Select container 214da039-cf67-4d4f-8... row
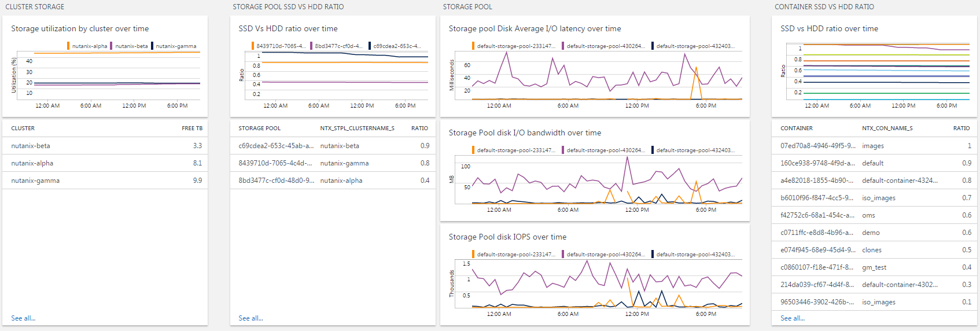 pyautogui.click(x=875, y=285)
